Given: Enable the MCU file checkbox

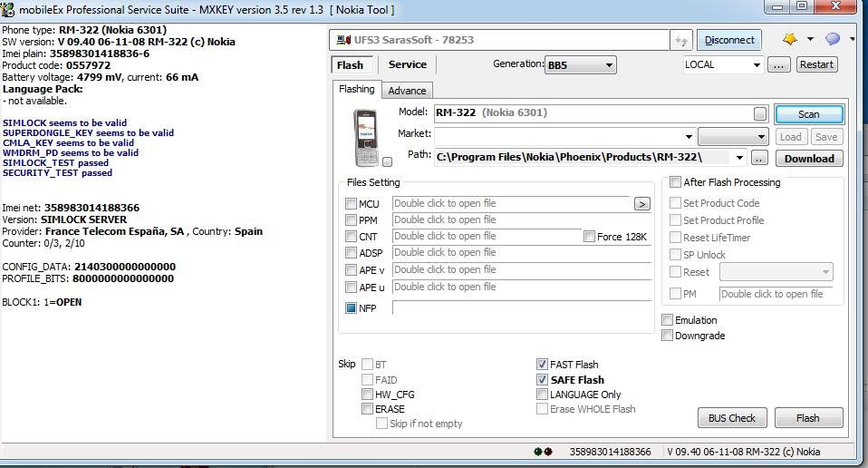Looking at the screenshot, I should tap(351, 204).
